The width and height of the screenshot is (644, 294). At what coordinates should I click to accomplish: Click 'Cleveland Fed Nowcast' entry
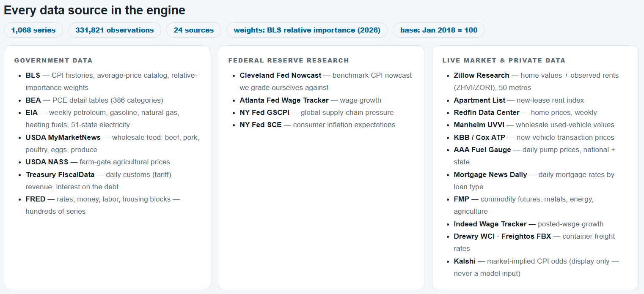point(281,75)
